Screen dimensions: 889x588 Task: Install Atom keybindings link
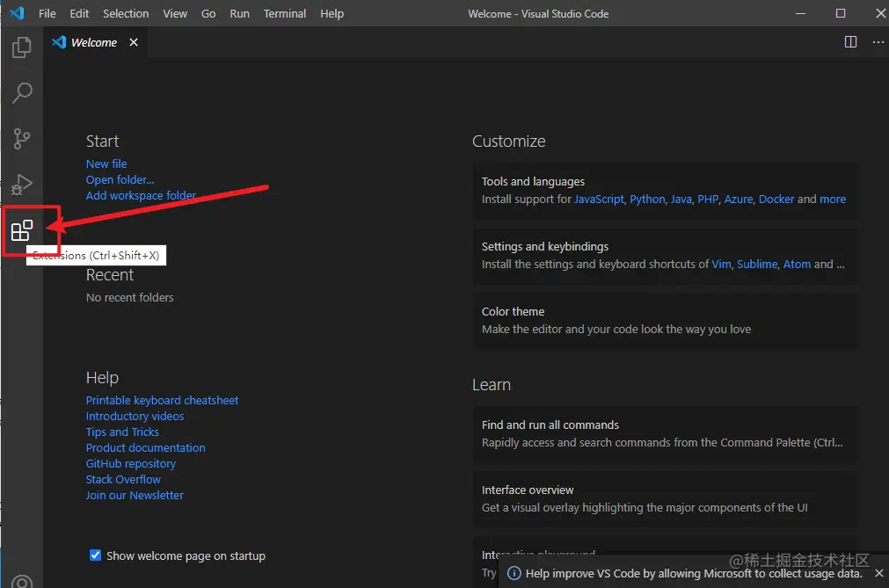pos(797,264)
